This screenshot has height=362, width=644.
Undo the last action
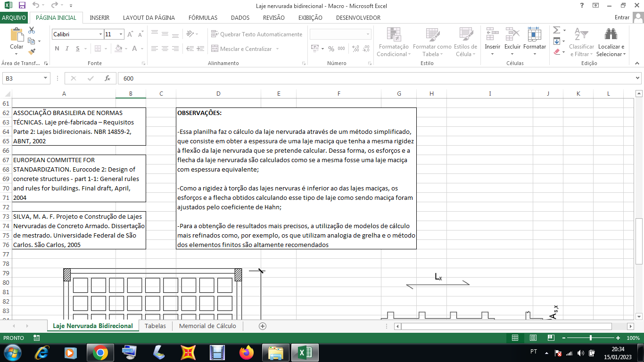(36, 5)
